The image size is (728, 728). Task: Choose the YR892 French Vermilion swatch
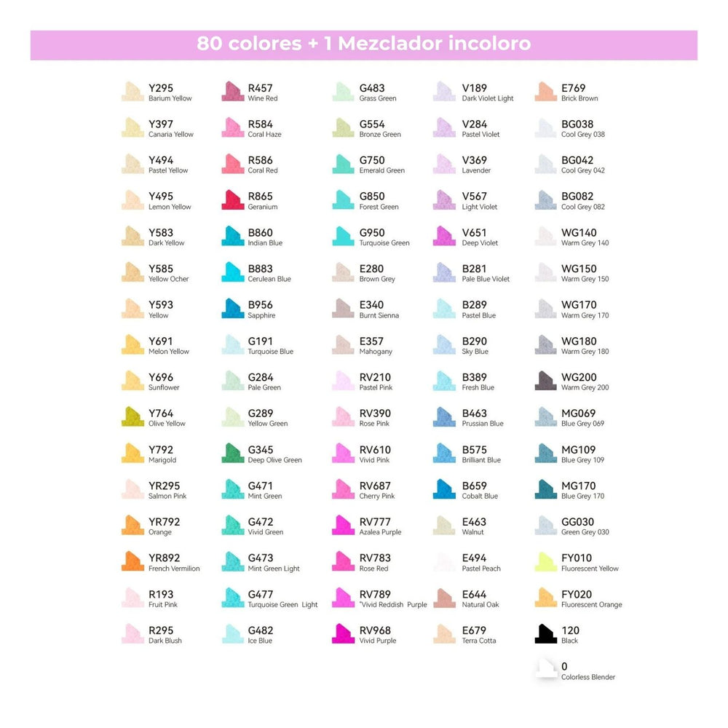point(132,562)
